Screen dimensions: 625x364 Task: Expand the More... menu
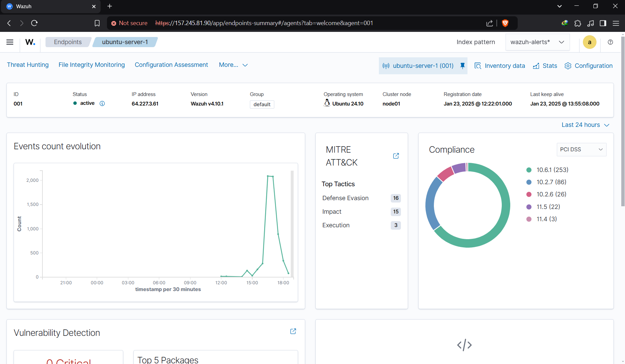point(233,65)
